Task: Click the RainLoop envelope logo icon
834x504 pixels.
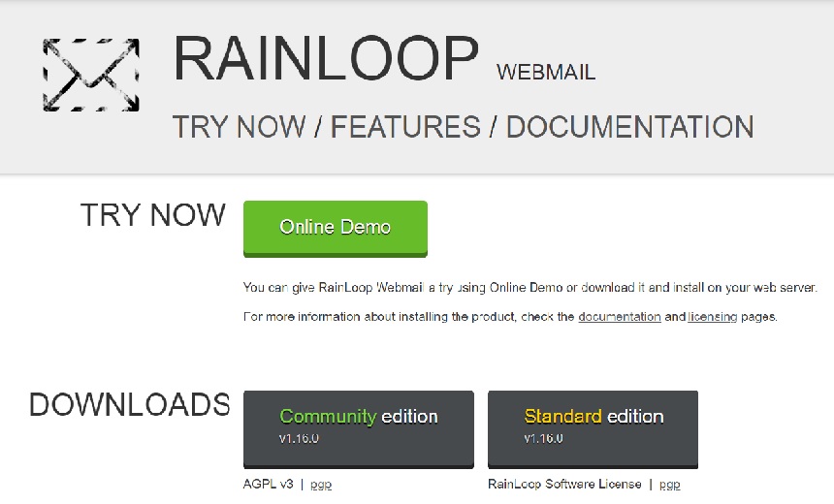Action: pyautogui.click(x=91, y=75)
